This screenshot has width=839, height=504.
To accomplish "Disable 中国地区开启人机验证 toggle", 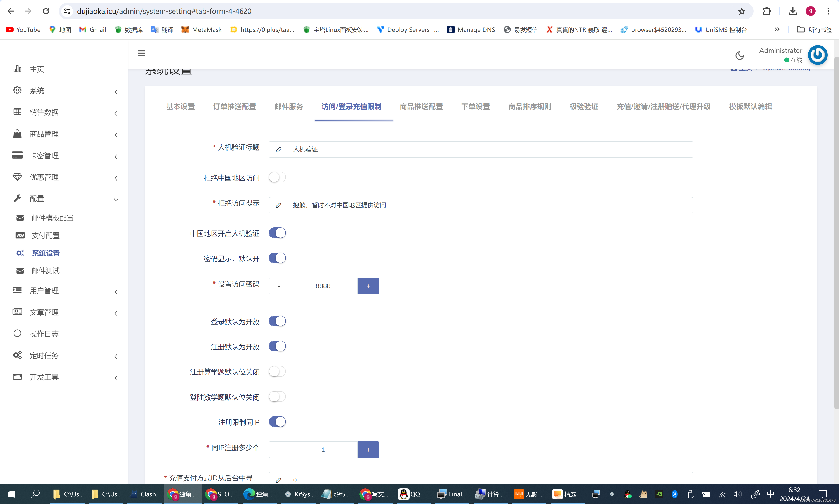I will click(x=277, y=233).
